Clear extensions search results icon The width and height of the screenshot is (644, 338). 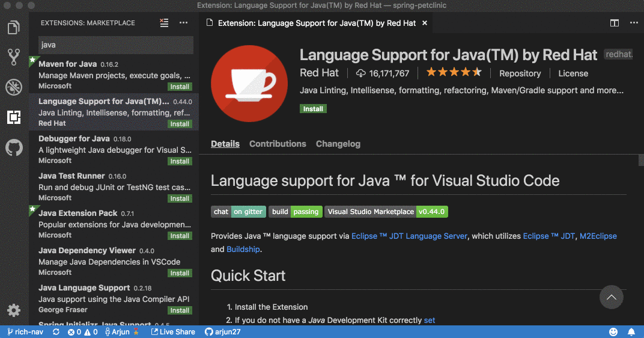[x=164, y=23]
